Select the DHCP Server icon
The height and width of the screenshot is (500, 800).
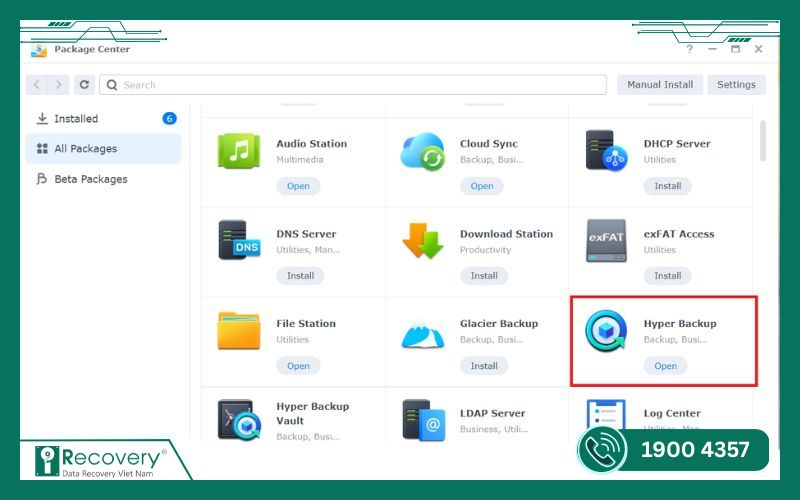(x=606, y=151)
